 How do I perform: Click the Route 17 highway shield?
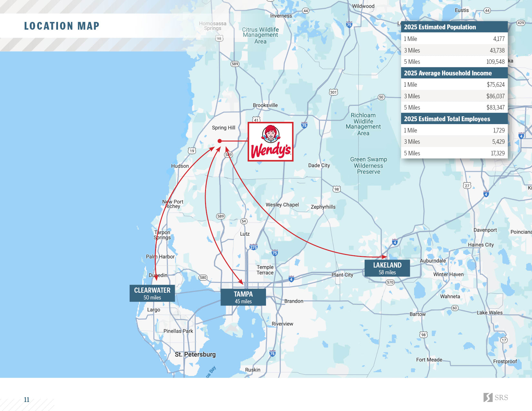coord(504,340)
